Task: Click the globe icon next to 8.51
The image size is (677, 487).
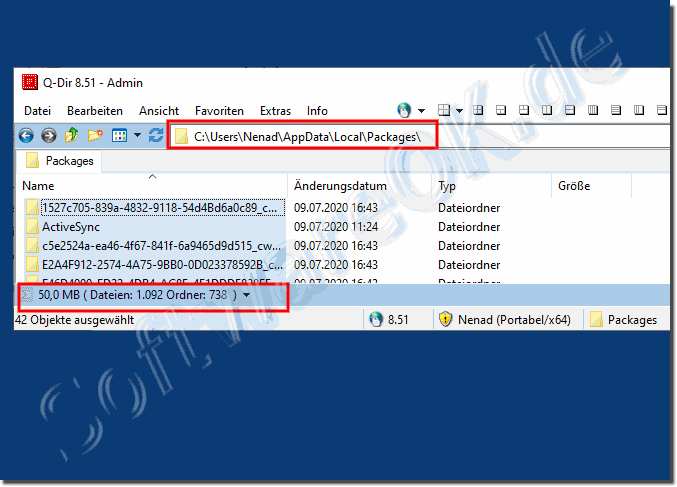Action: point(376,320)
